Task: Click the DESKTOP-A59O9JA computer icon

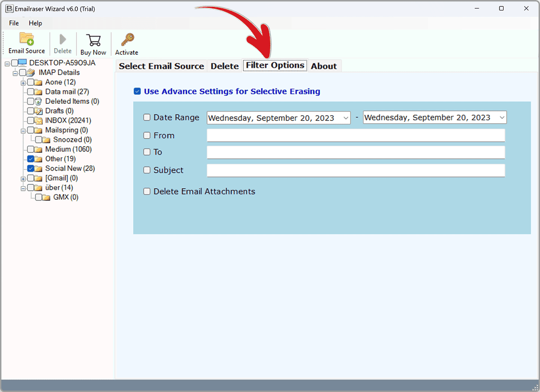Action: [x=23, y=63]
